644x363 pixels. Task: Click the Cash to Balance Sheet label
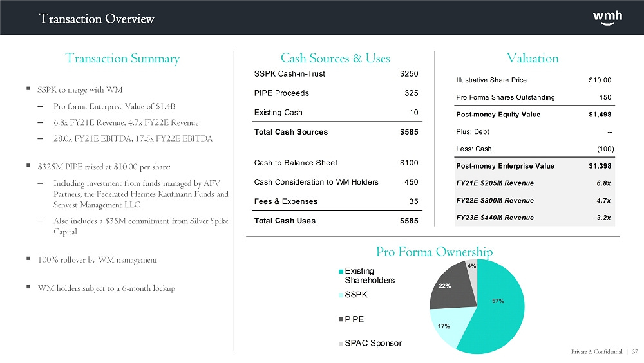click(296, 163)
